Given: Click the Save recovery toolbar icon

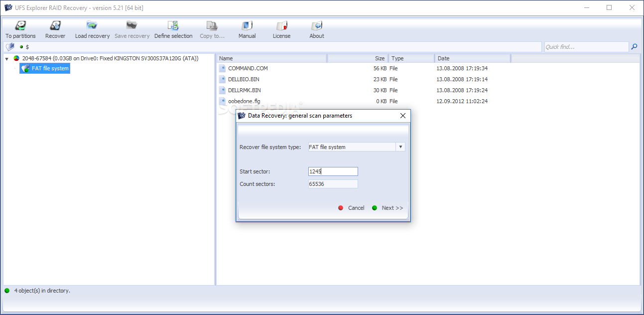Looking at the screenshot, I should [x=132, y=29].
